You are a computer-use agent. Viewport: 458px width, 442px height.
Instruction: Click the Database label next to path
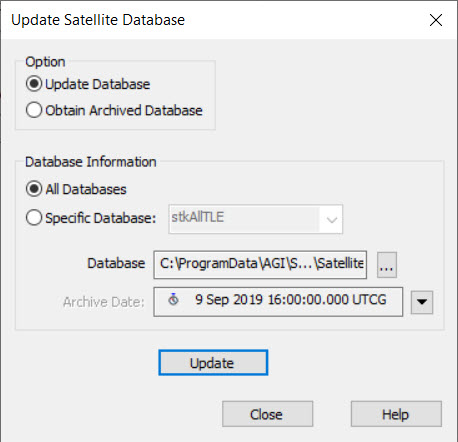pos(116,263)
